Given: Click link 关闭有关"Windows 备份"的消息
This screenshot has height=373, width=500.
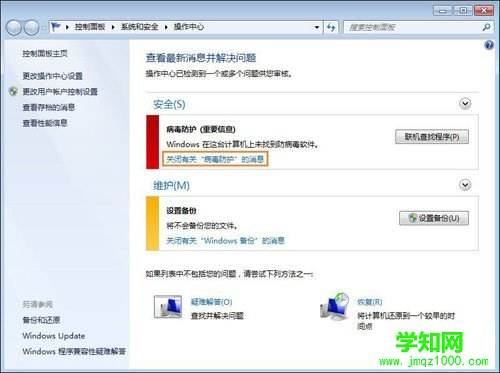Looking at the screenshot, I should (x=225, y=240).
